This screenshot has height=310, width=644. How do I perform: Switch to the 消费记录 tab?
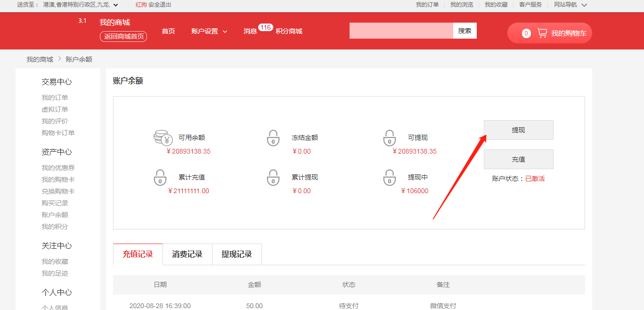187,254
